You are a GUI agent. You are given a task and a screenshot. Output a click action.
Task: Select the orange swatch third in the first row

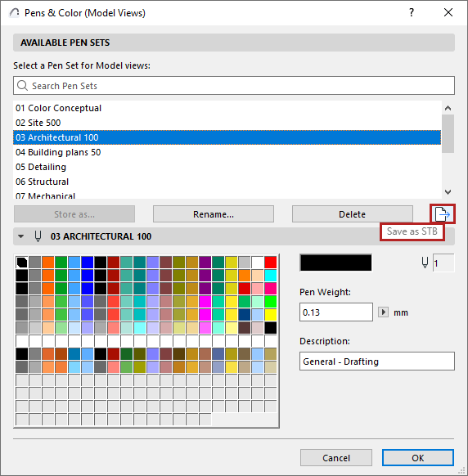click(x=48, y=263)
